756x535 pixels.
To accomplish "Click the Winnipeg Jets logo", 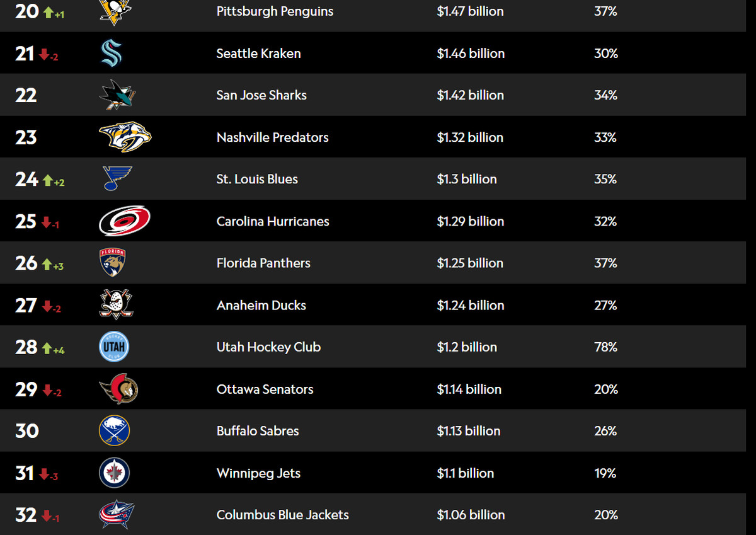I will pyautogui.click(x=114, y=473).
